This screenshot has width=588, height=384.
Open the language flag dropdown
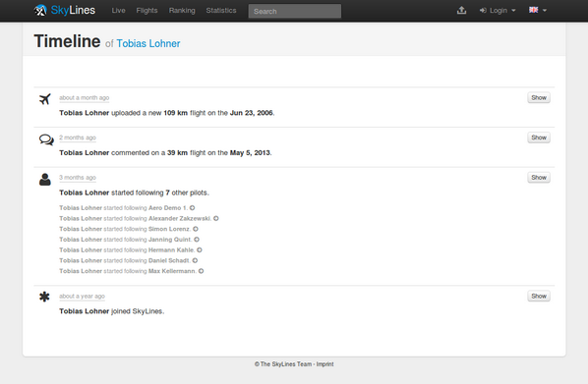[x=538, y=10]
